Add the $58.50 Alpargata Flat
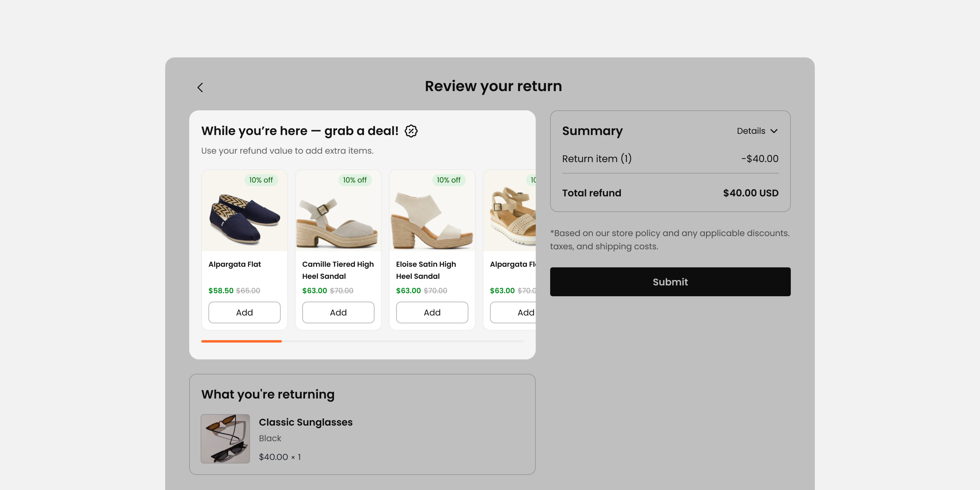The image size is (980, 490). tap(244, 312)
